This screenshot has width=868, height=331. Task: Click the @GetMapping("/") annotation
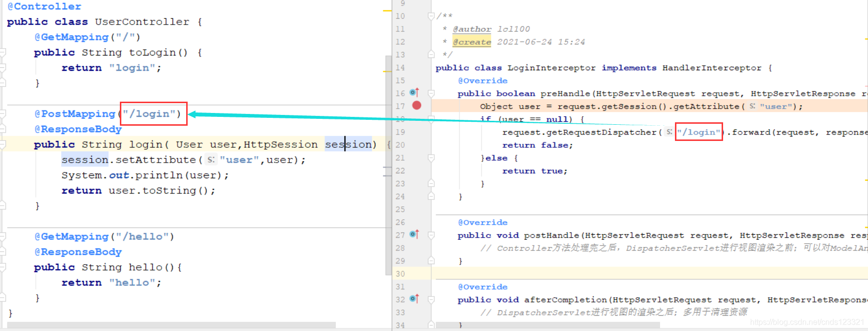[87, 37]
